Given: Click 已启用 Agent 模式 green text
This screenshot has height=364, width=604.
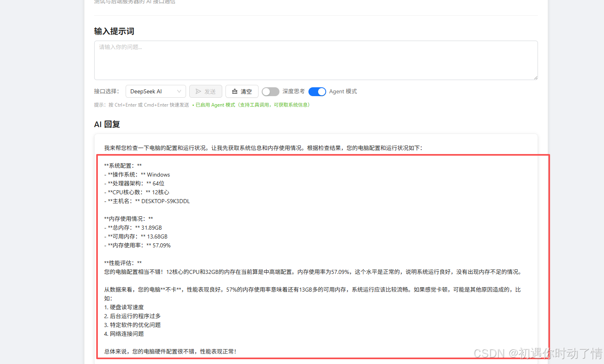Looking at the screenshot, I should click(x=215, y=105).
